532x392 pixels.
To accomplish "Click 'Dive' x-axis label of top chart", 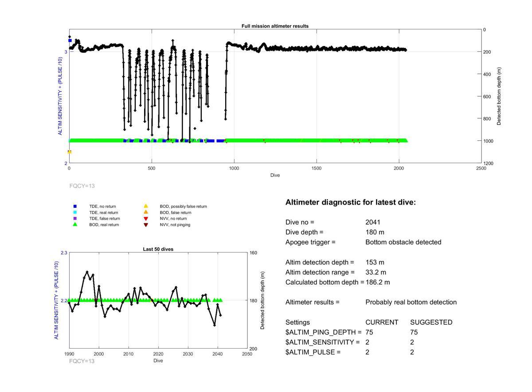I will [x=275, y=175].
